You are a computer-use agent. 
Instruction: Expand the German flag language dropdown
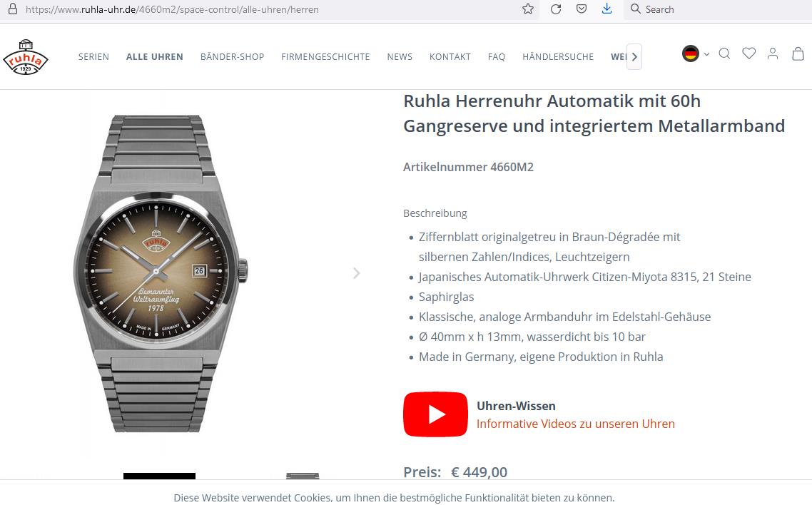(696, 53)
